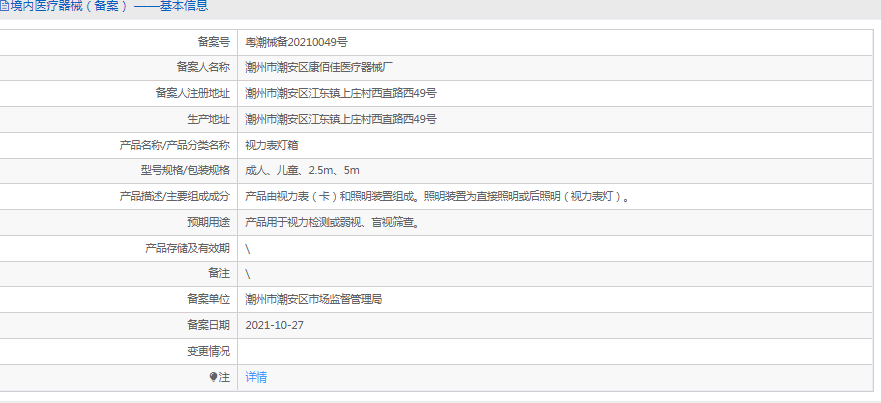Click the 产品名称/产品分类名称 row label
881x403 pixels.
point(175,145)
